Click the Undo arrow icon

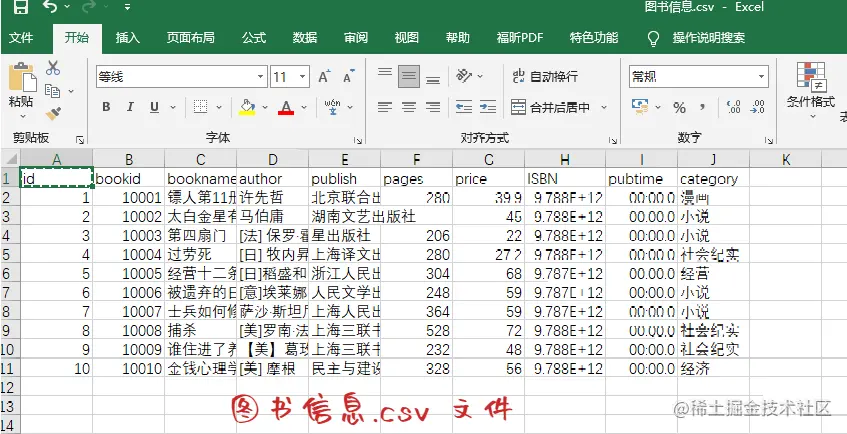[50, 6]
